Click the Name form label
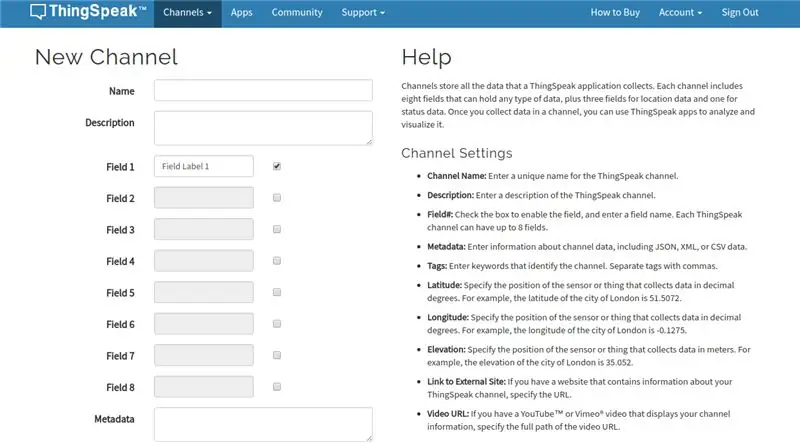The width and height of the screenshot is (800, 443). 121,91
